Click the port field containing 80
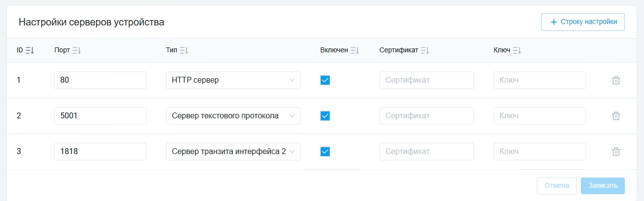The width and height of the screenshot is (644, 201). (x=100, y=80)
